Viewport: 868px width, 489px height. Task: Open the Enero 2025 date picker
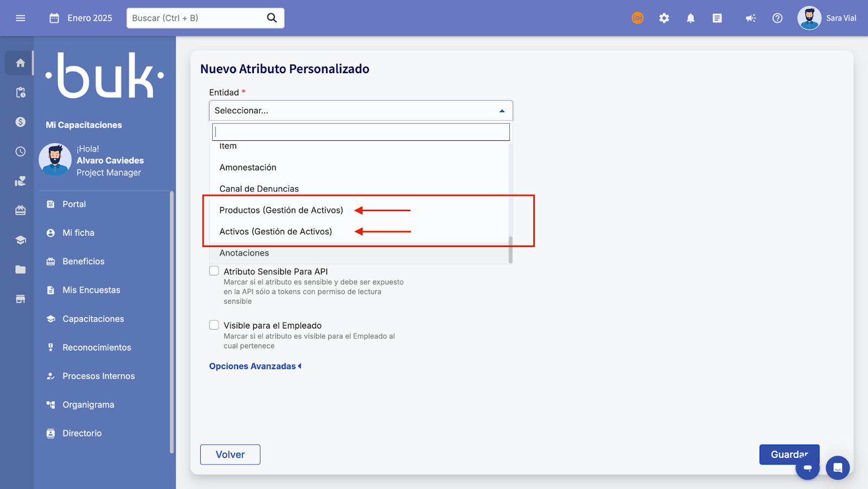point(81,18)
